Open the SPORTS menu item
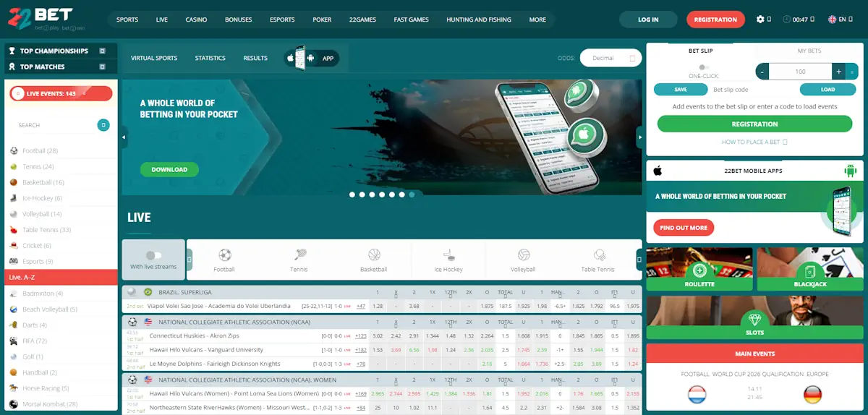 (x=127, y=20)
